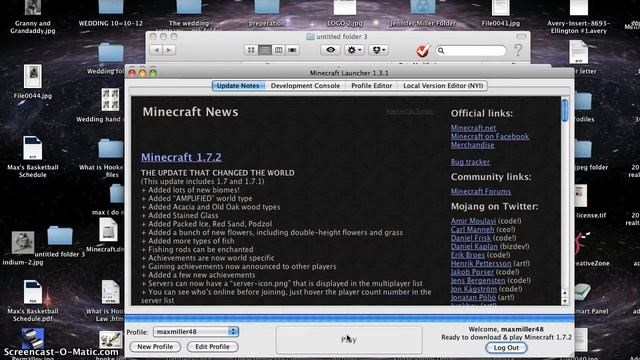Click the Log Out button
The image size is (640, 360).
(x=506, y=348)
